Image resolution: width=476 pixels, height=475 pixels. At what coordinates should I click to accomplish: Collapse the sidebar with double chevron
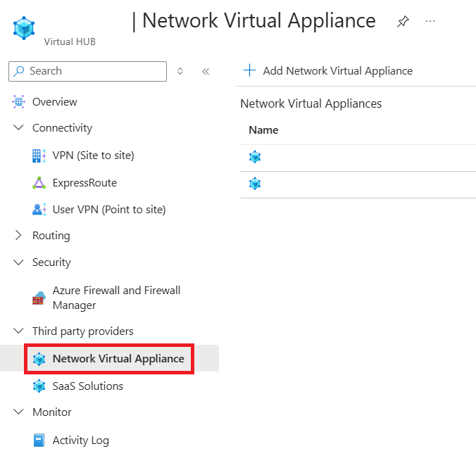[x=206, y=71]
